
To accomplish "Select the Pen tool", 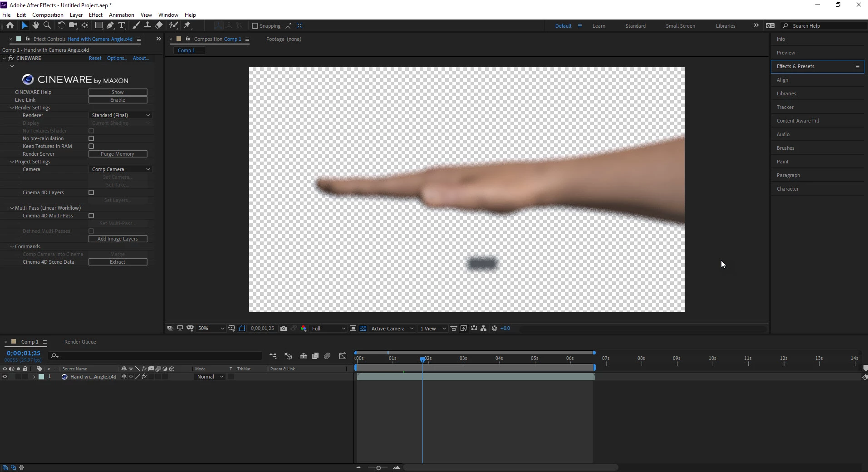I will [x=110, y=25].
